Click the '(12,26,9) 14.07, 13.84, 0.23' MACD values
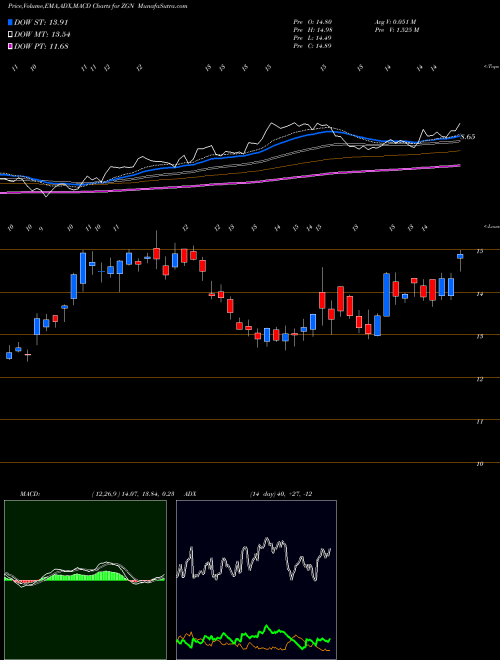The height and width of the screenshot is (660, 500). pyautogui.click(x=133, y=494)
